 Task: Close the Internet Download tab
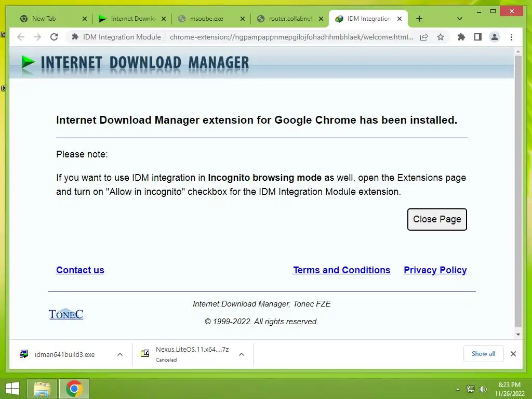click(164, 19)
